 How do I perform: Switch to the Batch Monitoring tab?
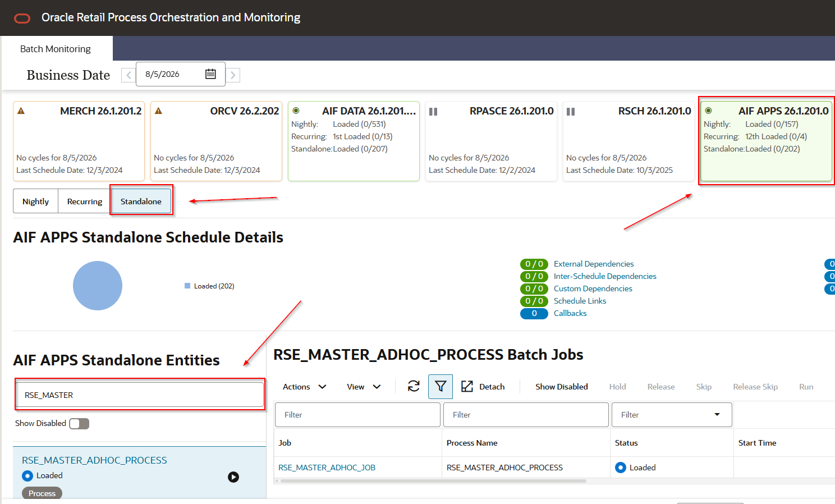(x=56, y=49)
